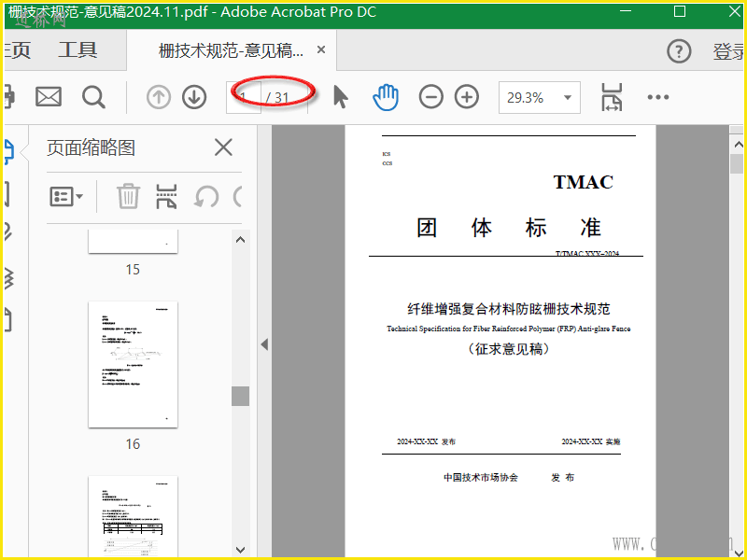747x560 pixels.
Task: Click the （征求意见稿） text
Action: pos(508,349)
